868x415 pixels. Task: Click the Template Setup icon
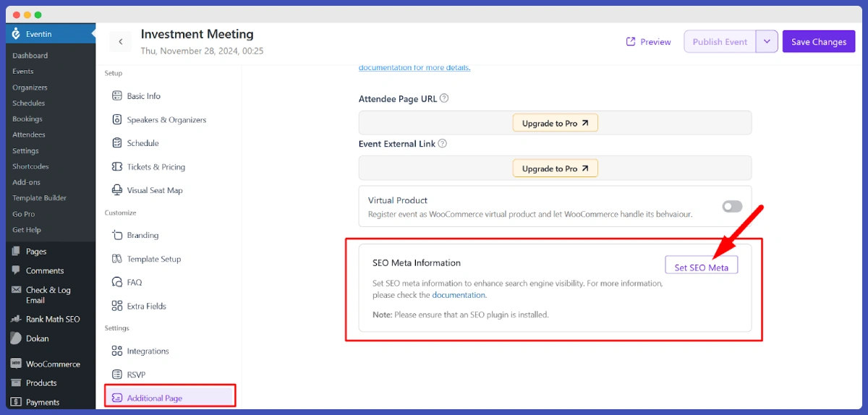pyautogui.click(x=116, y=259)
